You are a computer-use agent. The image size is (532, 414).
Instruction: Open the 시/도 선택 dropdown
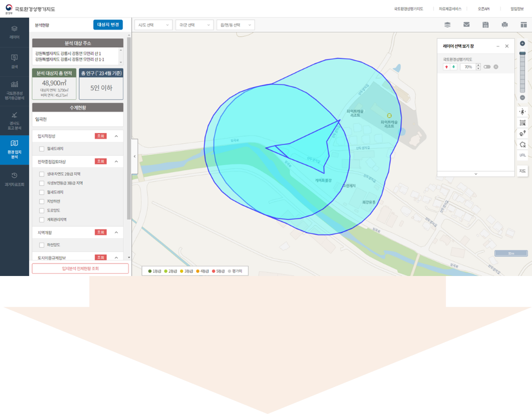tap(153, 25)
